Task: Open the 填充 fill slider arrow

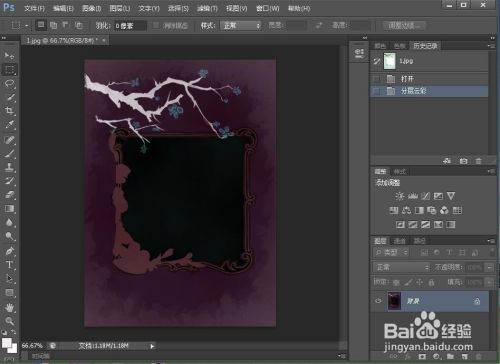Action: 489,282
